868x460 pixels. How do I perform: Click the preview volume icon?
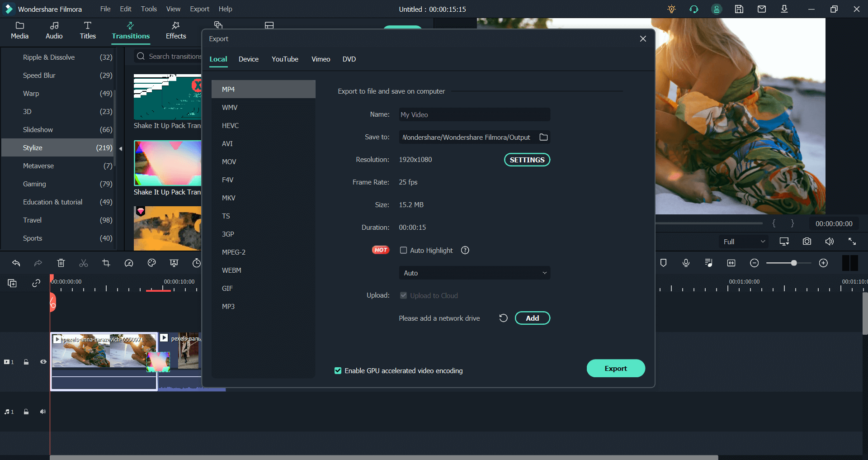coord(830,242)
